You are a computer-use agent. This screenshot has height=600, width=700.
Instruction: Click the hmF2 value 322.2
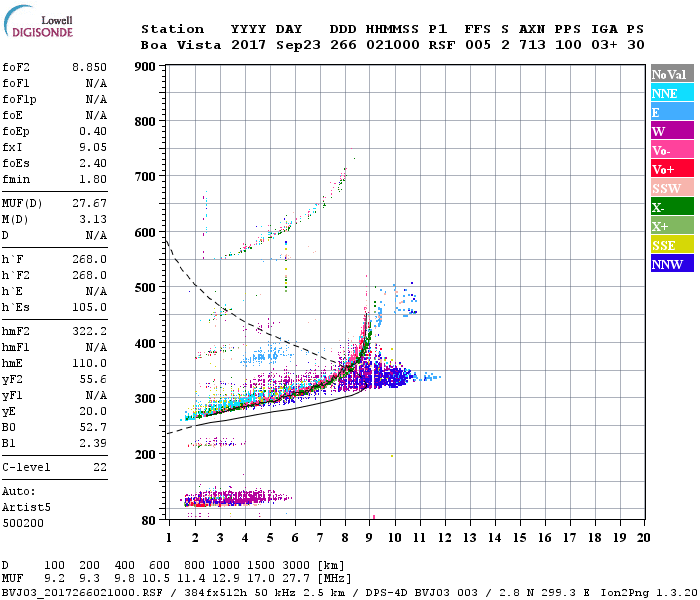89,331
